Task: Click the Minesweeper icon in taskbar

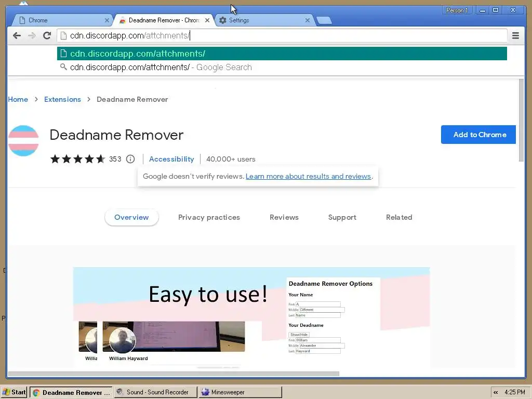Action: [x=205, y=392]
